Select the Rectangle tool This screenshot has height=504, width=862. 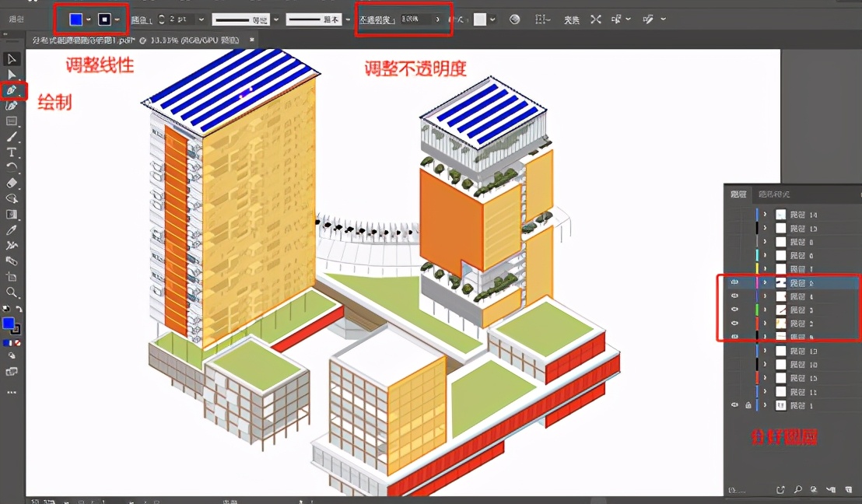click(12, 121)
